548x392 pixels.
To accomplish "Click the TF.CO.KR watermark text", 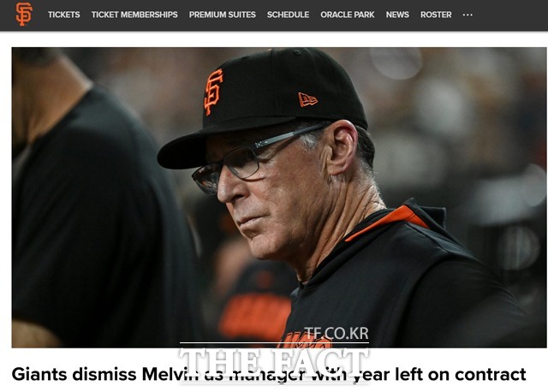I will pyautogui.click(x=337, y=333).
